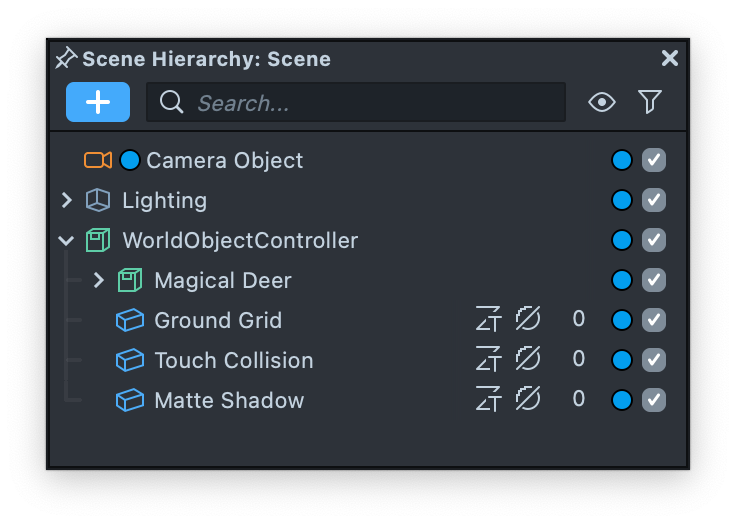Click the Ground Grid mesh cube icon
The height and width of the screenshot is (524, 736).
coord(130,320)
